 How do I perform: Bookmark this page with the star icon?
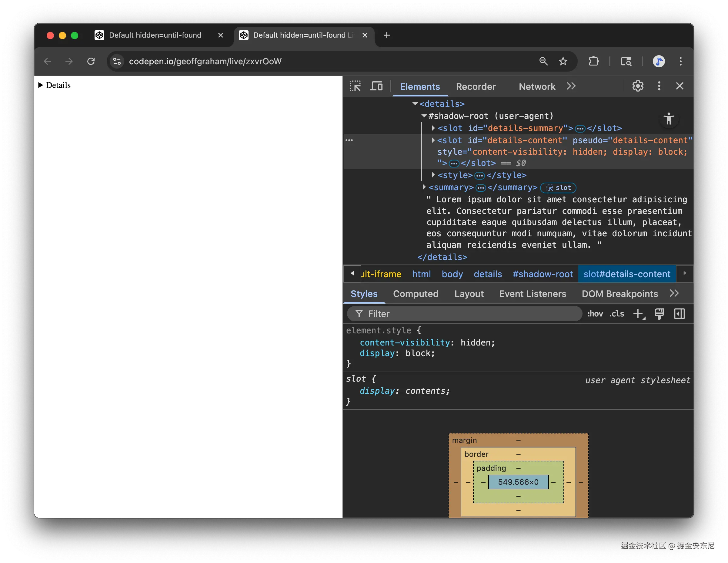(x=563, y=61)
